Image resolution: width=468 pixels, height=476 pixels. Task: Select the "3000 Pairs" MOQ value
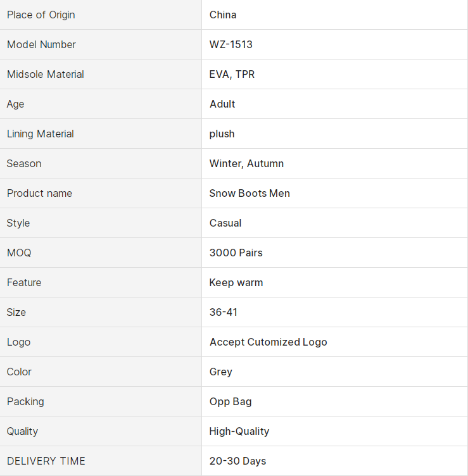pos(236,253)
